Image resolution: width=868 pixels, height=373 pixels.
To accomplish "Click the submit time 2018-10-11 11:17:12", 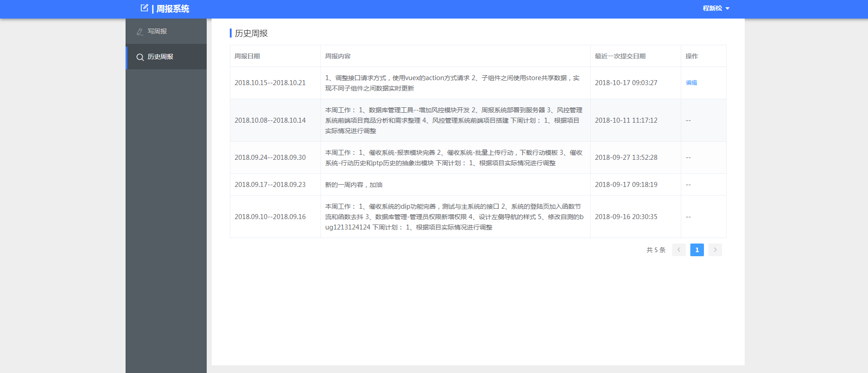I will pyautogui.click(x=626, y=120).
